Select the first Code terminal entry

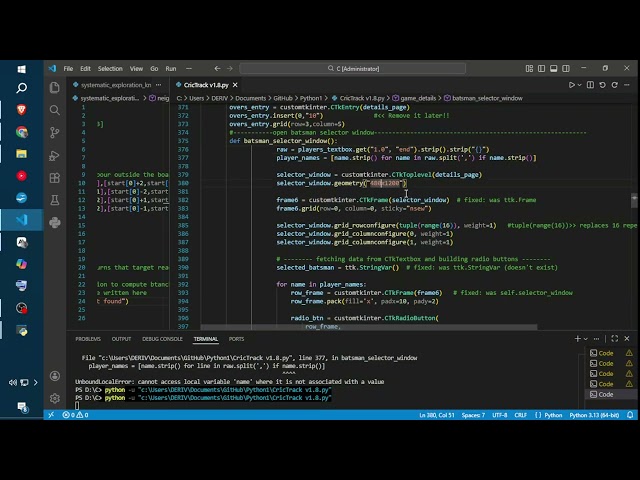(x=611, y=353)
